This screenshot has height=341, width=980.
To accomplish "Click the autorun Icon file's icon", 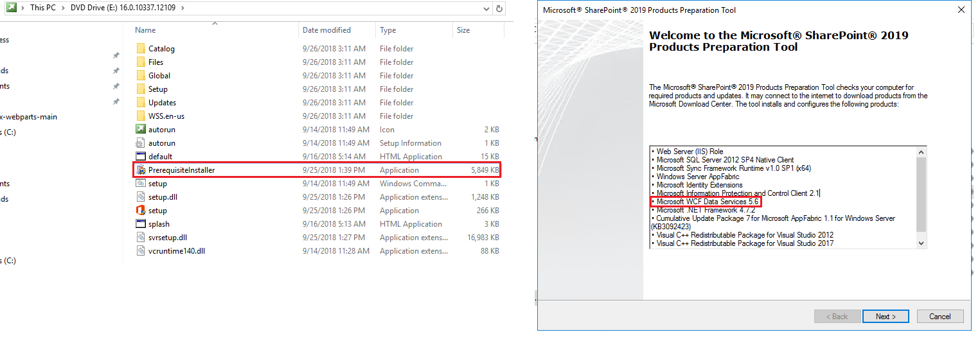I will coord(141,130).
